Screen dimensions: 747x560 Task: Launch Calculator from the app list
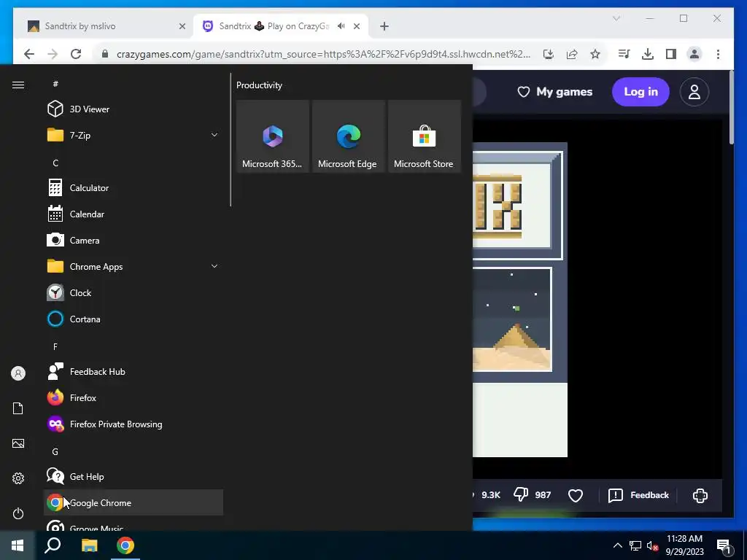tap(133, 187)
